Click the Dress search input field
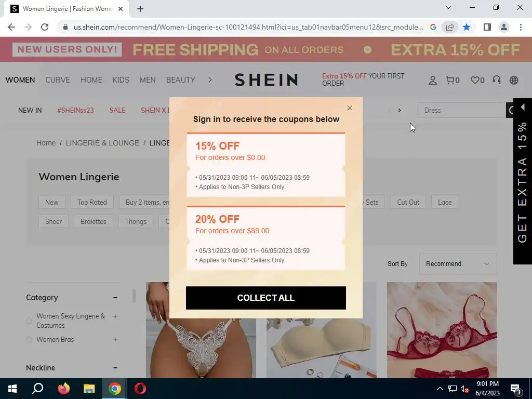532x399 pixels. pos(462,110)
